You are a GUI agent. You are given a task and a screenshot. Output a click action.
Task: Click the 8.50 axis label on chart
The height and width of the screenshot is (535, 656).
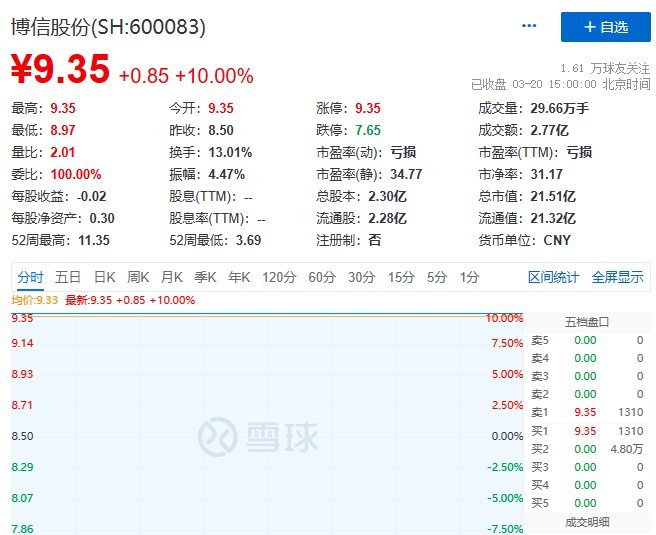click(x=22, y=436)
